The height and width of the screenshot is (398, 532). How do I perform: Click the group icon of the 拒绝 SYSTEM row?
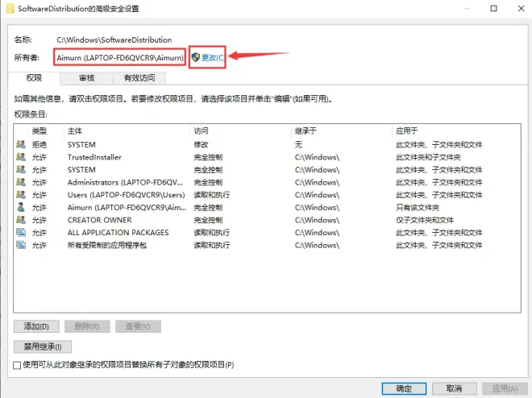click(21, 144)
